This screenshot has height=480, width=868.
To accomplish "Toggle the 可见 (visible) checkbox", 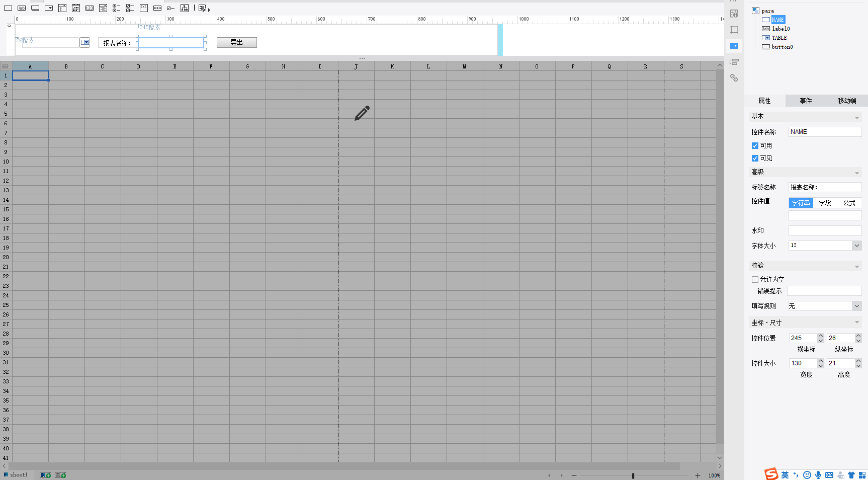I will click(755, 158).
